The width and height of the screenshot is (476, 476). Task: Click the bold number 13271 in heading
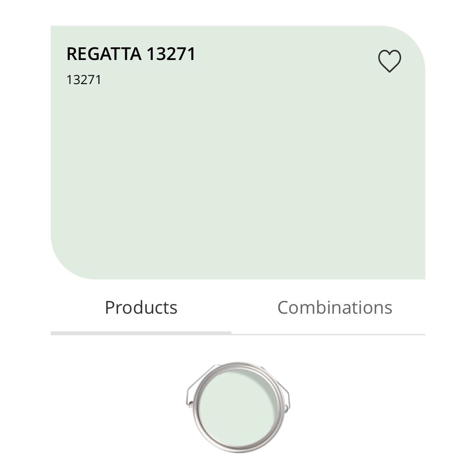[x=171, y=54]
